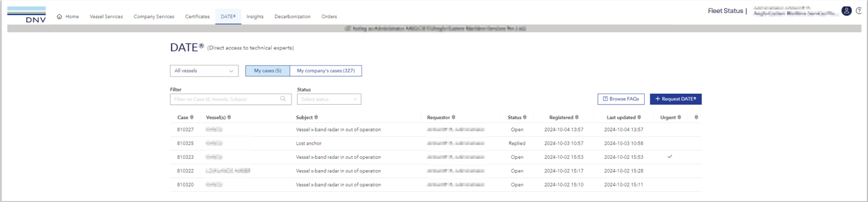The width and height of the screenshot is (868, 202).
Task: Open the All vessels dropdown
Action: (x=204, y=71)
